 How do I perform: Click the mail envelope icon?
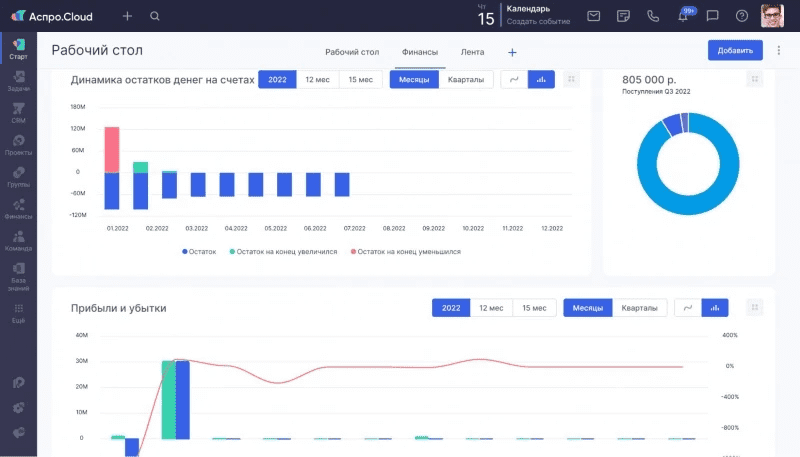594,16
